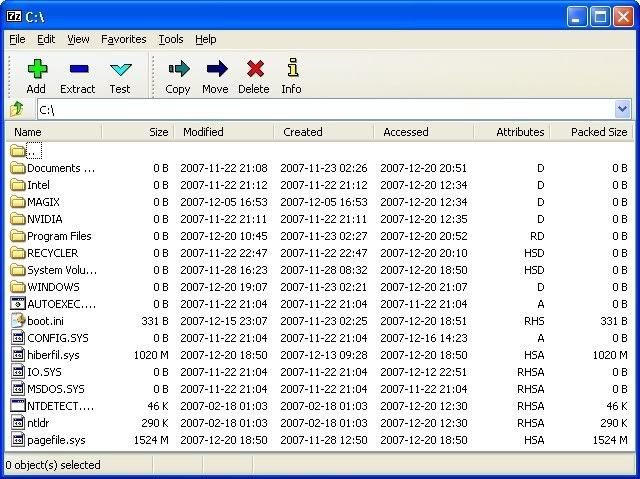This screenshot has width=640, height=479.
Task: Select the RECYCLER folder icon
Action: (x=18, y=253)
